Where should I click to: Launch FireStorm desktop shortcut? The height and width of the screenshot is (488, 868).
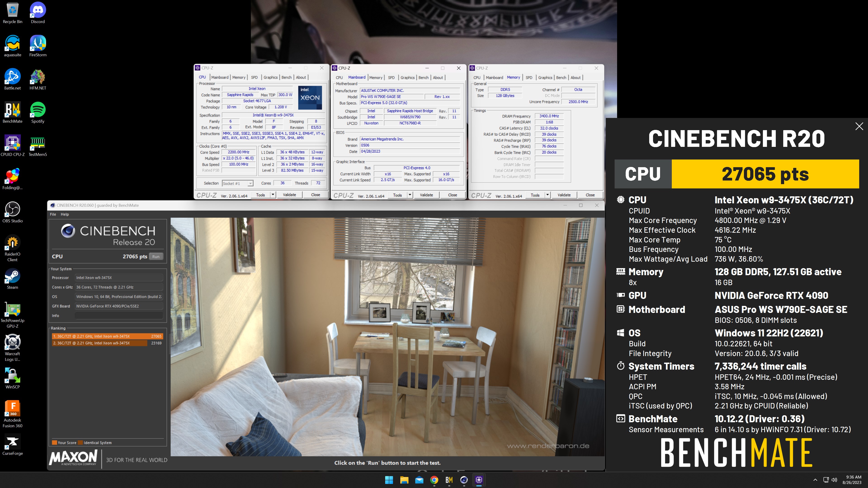pos(38,46)
